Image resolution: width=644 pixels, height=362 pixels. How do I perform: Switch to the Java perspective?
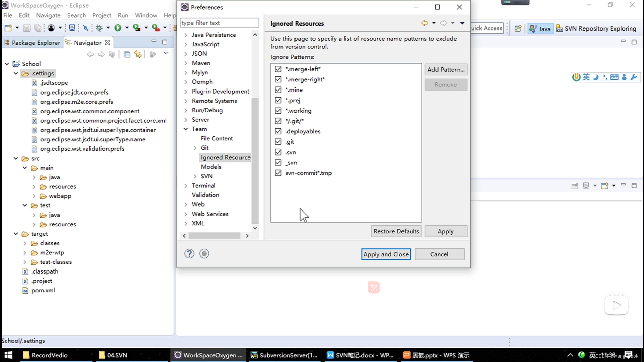click(540, 28)
